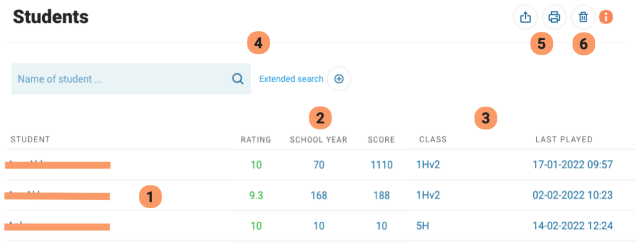Viewport: 644px width, 248px height.
Task: Click the magnifier search icon
Action: coord(237,79)
